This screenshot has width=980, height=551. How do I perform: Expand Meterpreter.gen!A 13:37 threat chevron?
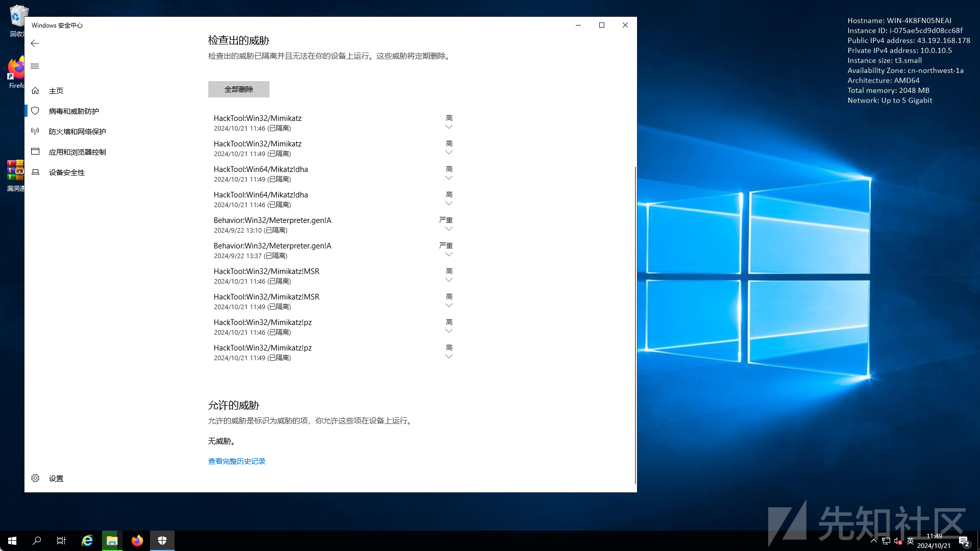449,255
